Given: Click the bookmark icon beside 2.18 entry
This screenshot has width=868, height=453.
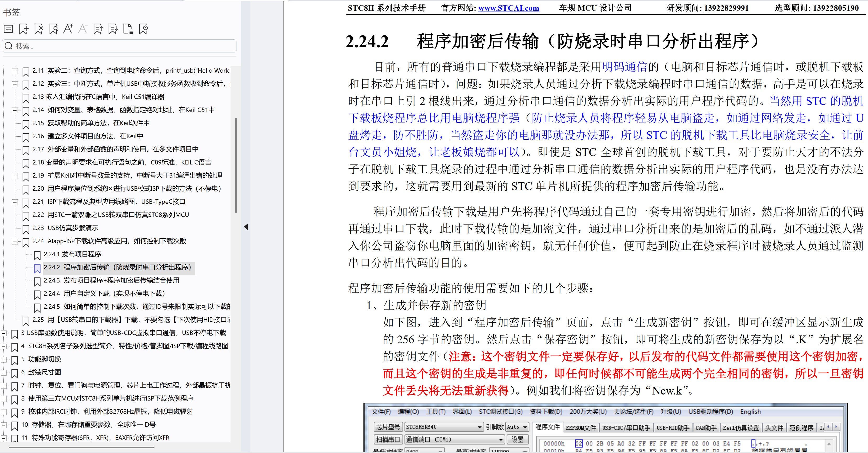Looking at the screenshot, I should coord(26,163).
